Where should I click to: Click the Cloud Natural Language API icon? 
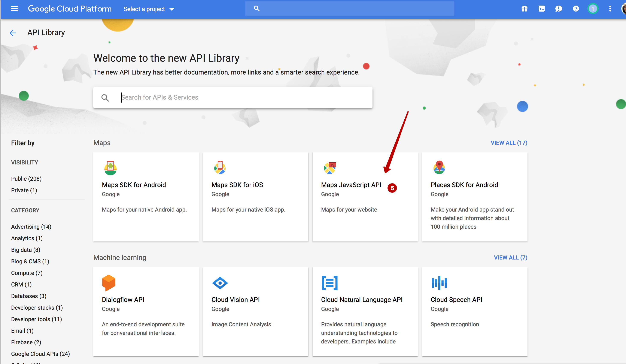tap(329, 283)
